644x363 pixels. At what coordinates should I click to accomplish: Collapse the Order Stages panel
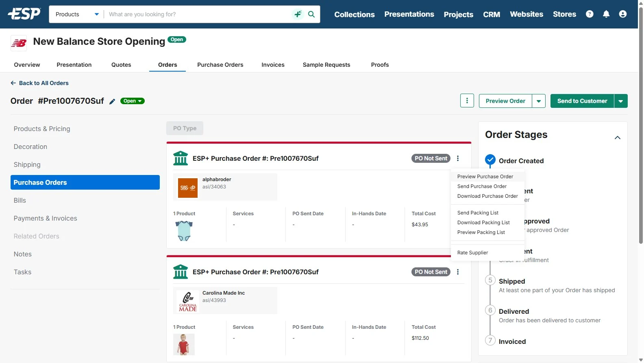click(x=618, y=138)
